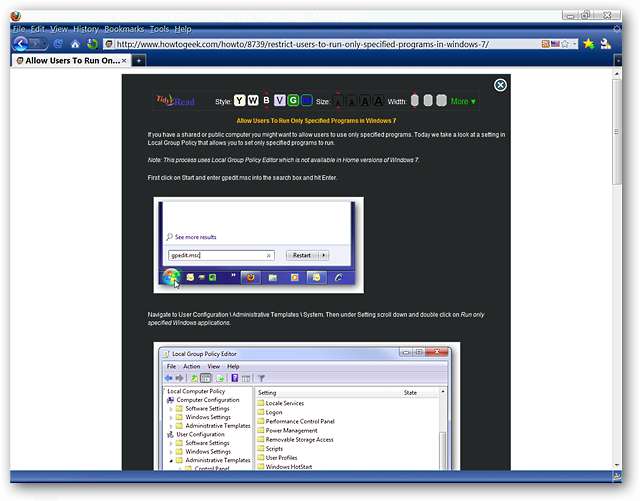Select the blue style swatch
This screenshot has width=640, height=501.
tap(307, 100)
